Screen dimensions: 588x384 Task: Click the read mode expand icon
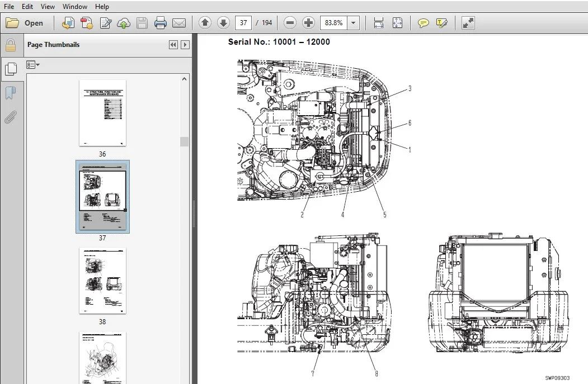pos(468,23)
